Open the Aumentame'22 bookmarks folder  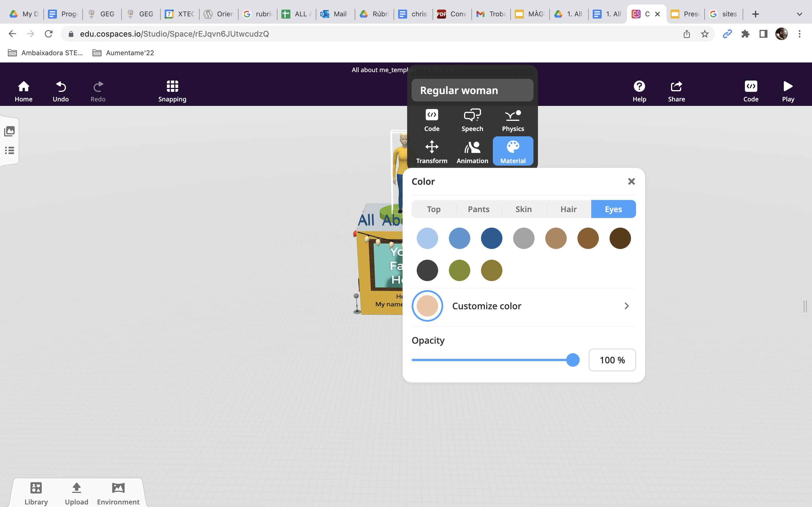[123, 53]
